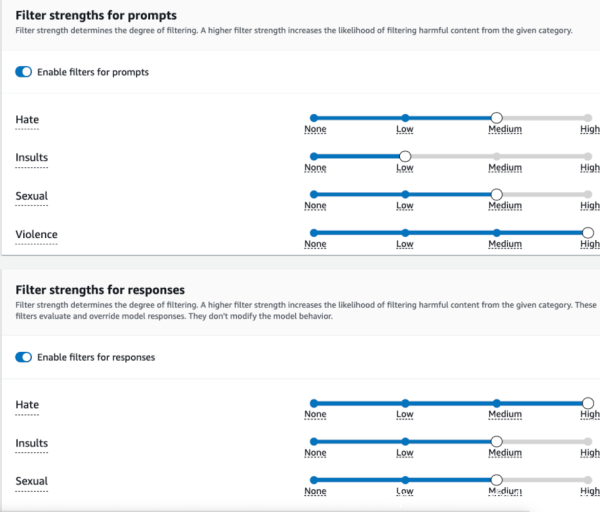Image resolution: width=600 pixels, height=512 pixels.
Task: Click the Insults category label under prompts
Action: 32,158
